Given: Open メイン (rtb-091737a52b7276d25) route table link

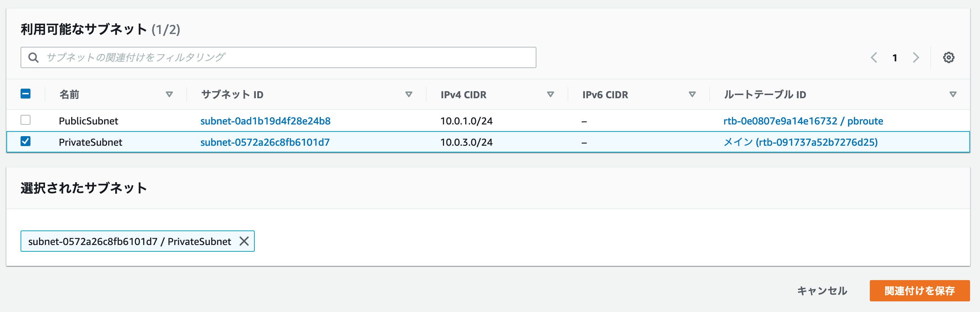Looking at the screenshot, I should click(x=800, y=142).
